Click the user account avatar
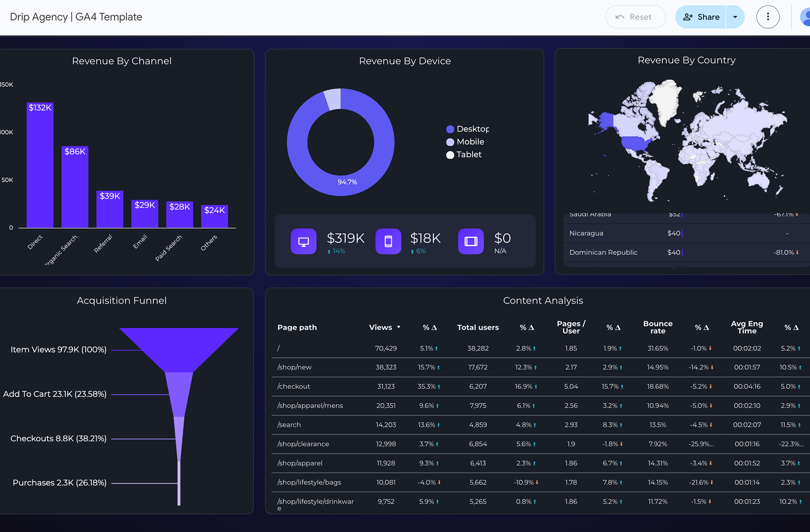 (x=806, y=17)
